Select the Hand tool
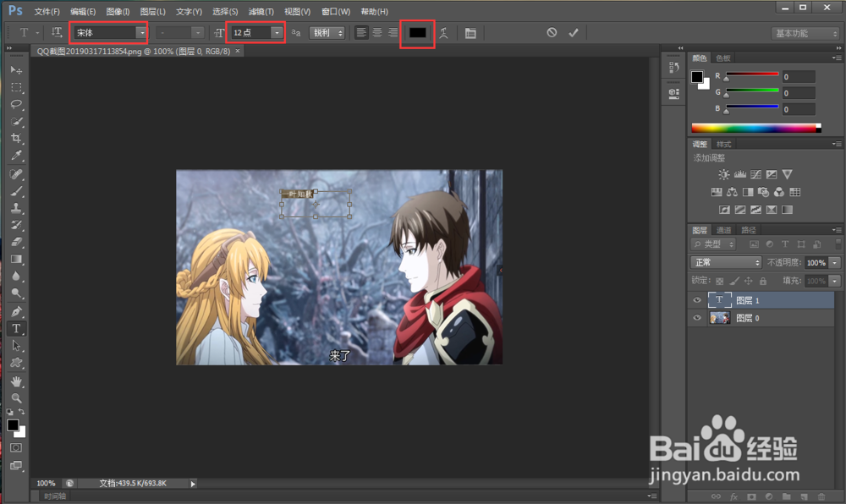This screenshot has width=846, height=504. pyautogui.click(x=16, y=381)
